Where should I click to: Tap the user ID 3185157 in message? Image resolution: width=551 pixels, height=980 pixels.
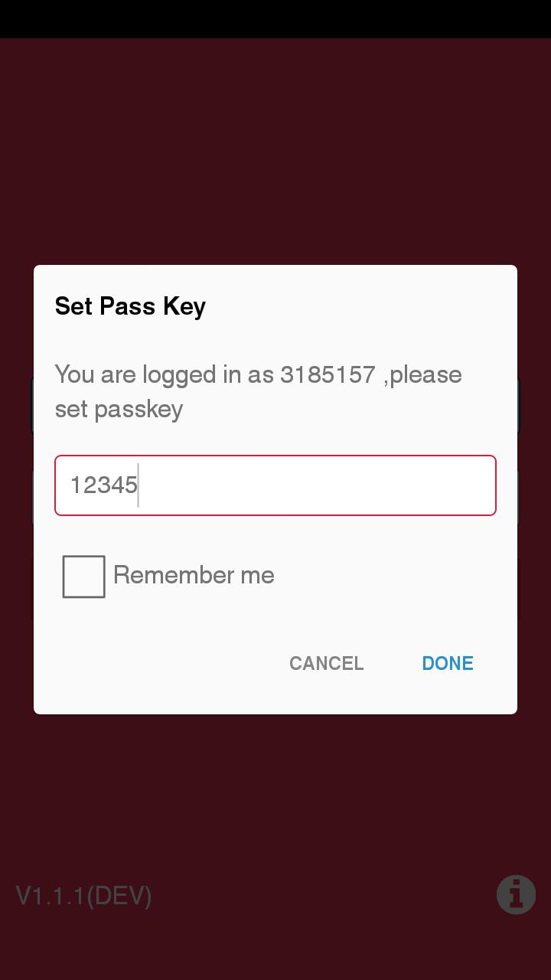point(328,374)
